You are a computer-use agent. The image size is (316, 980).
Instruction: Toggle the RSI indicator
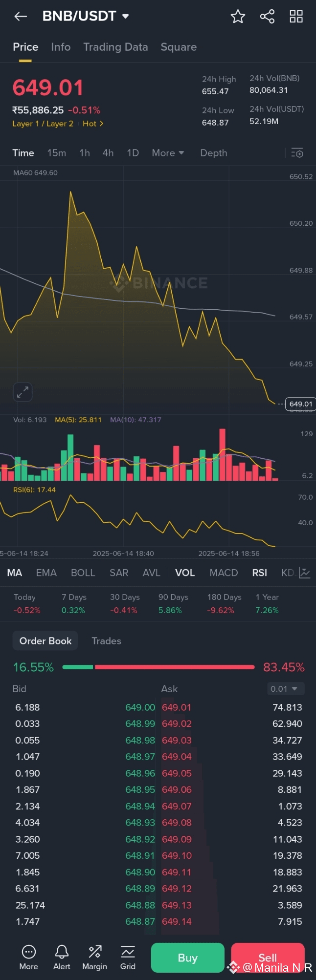260,573
